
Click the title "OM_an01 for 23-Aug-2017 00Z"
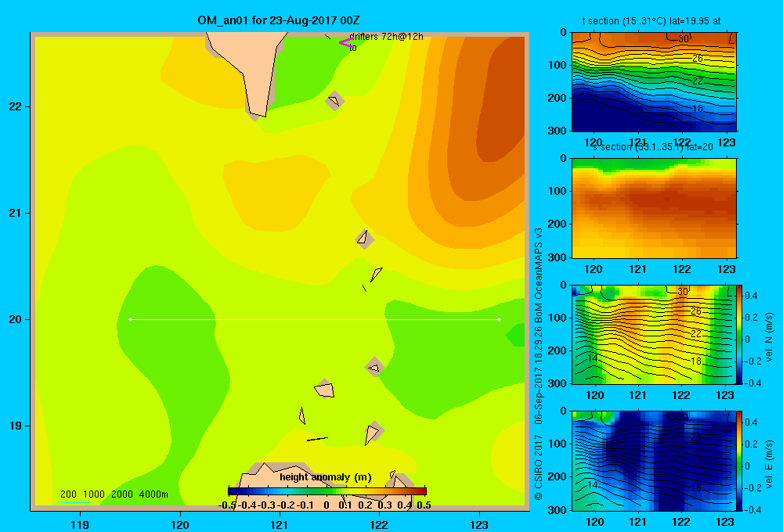(x=279, y=20)
